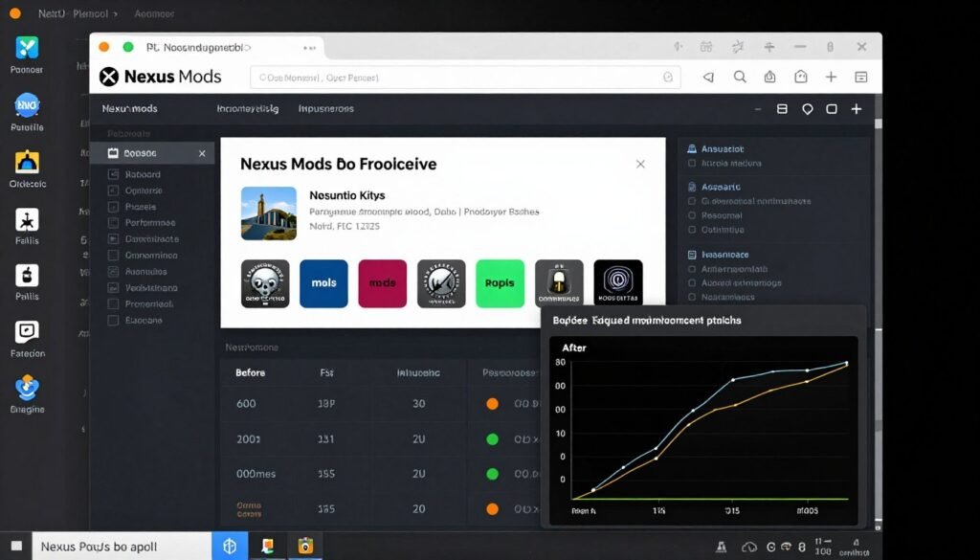The image size is (980, 560).
Task: Click the yellow camera-like taskbar icon
Action: tap(305, 547)
